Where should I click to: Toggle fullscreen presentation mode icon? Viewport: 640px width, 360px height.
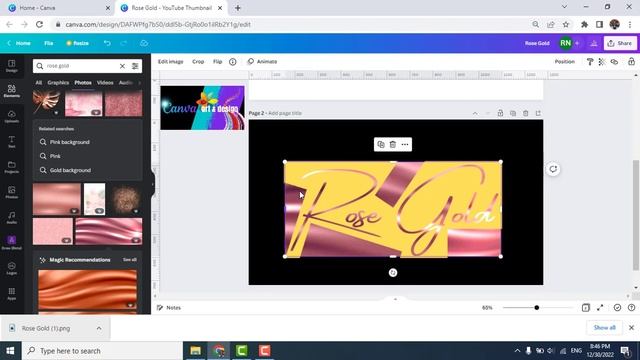[x=600, y=308]
